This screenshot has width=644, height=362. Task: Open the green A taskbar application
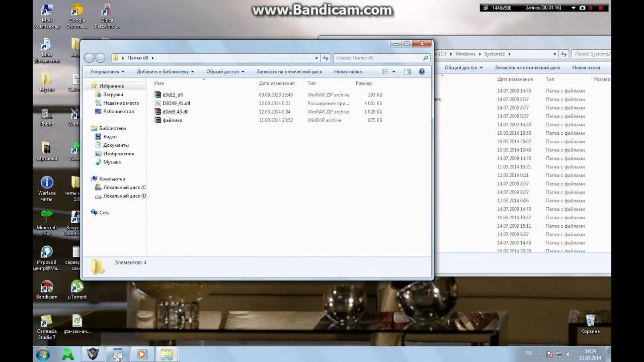coord(68,354)
